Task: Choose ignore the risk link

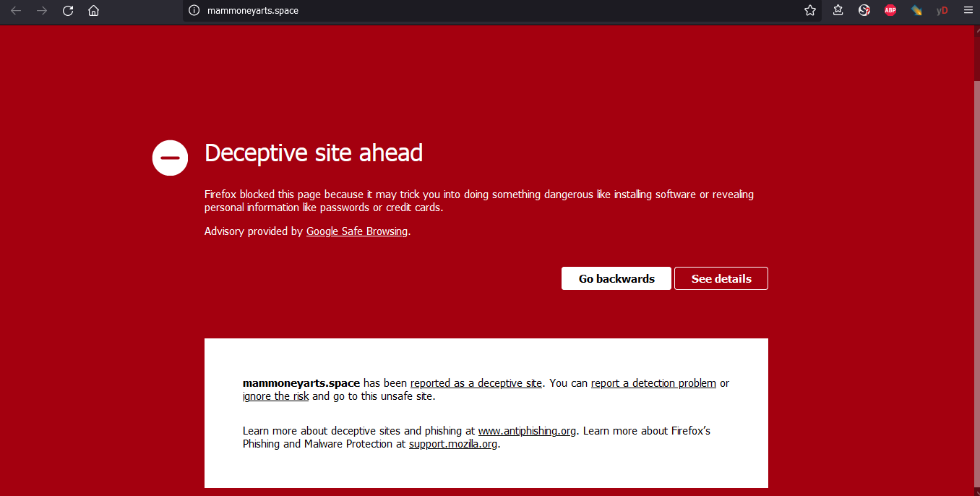Action: [x=275, y=396]
